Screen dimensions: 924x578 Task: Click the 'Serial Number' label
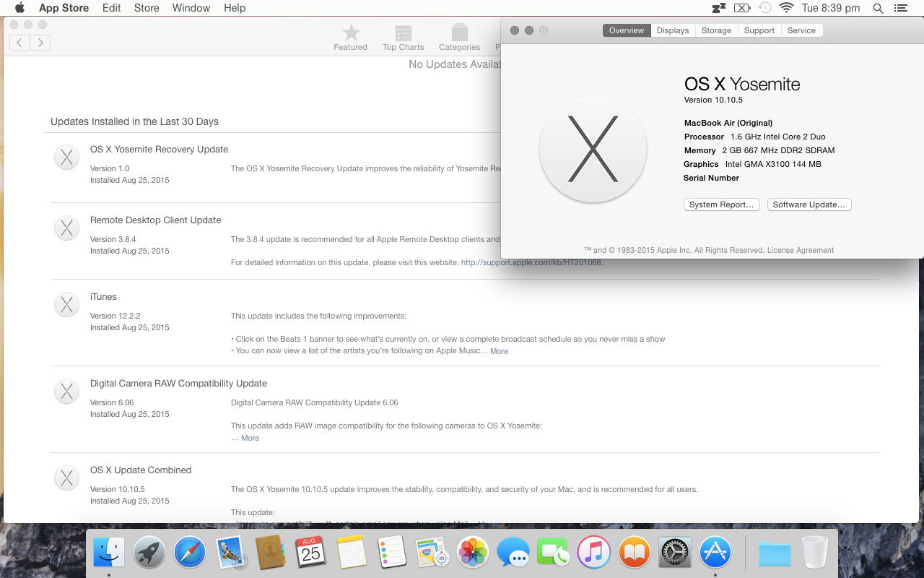tap(711, 178)
